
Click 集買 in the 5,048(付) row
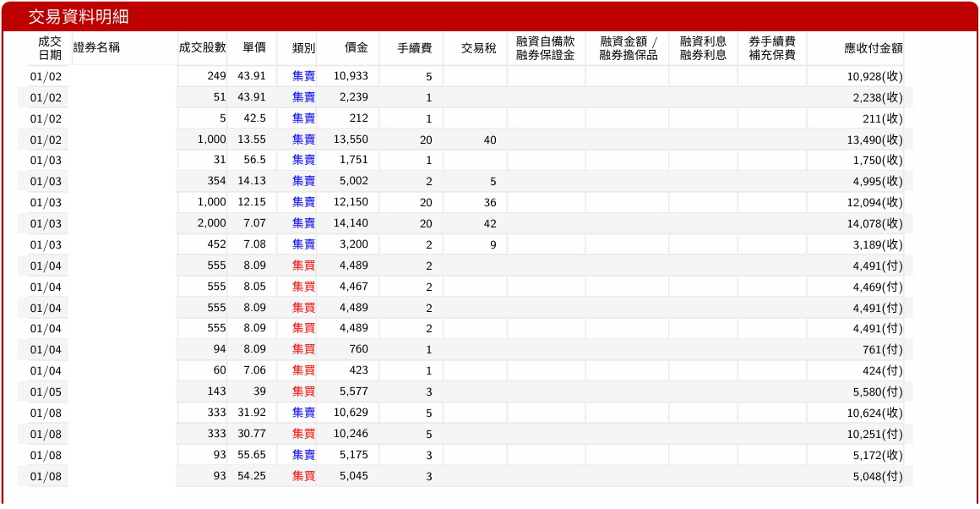coord(303,476)
